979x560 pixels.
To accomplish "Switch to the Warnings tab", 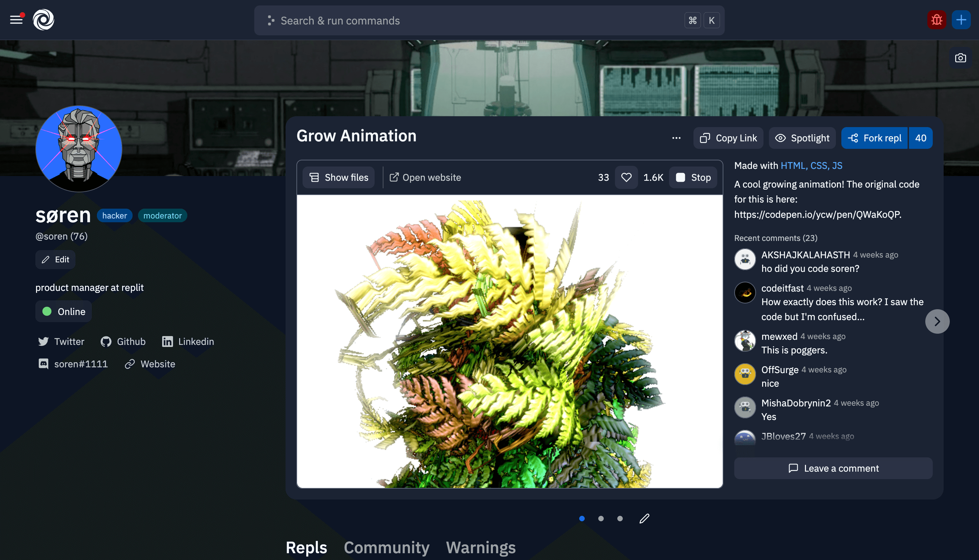I will (x=480, y=547).
